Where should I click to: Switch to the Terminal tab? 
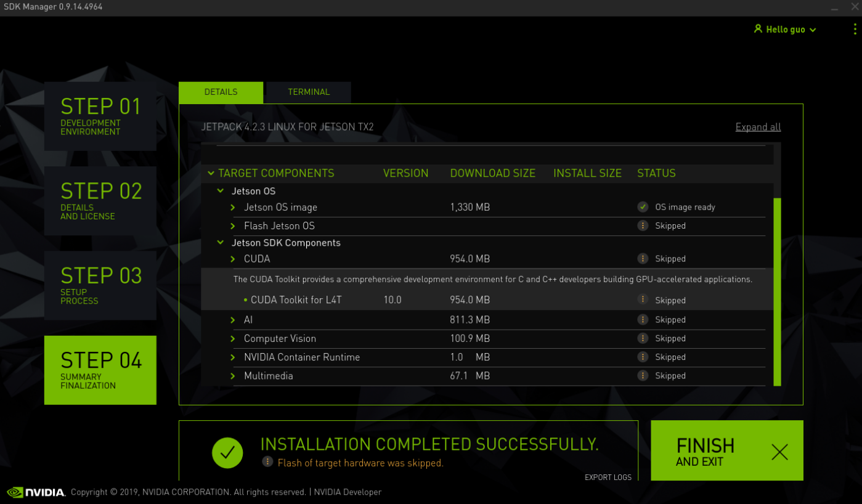(x=309, y=92)
